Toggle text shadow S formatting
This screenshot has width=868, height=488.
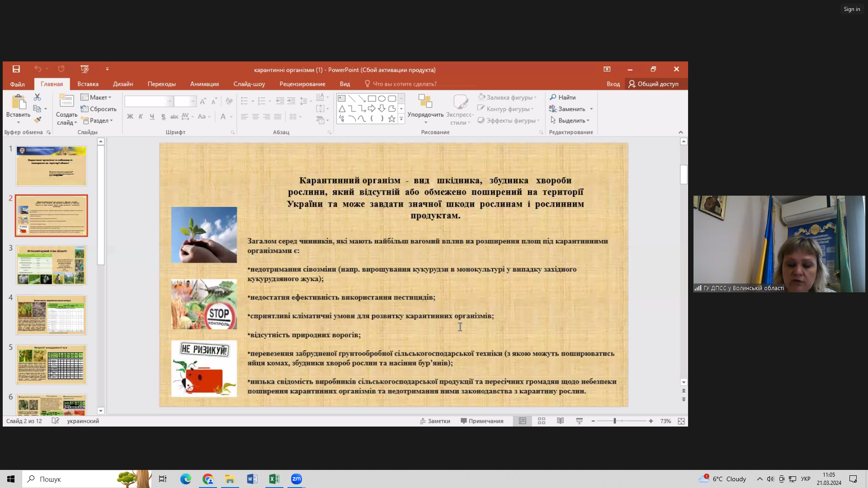click(x=163, y=117)
